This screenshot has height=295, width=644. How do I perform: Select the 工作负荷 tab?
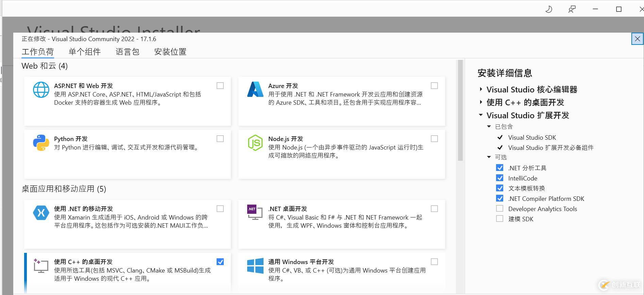(x=38, y=52)
